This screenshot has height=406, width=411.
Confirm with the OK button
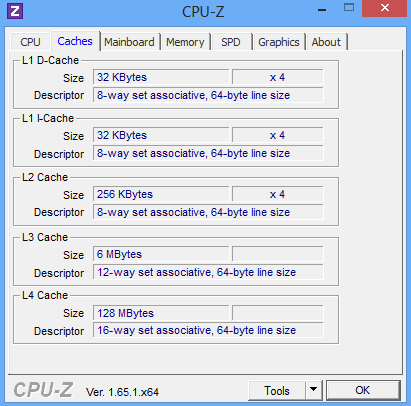pyautogui.click(x=363, y=390)
